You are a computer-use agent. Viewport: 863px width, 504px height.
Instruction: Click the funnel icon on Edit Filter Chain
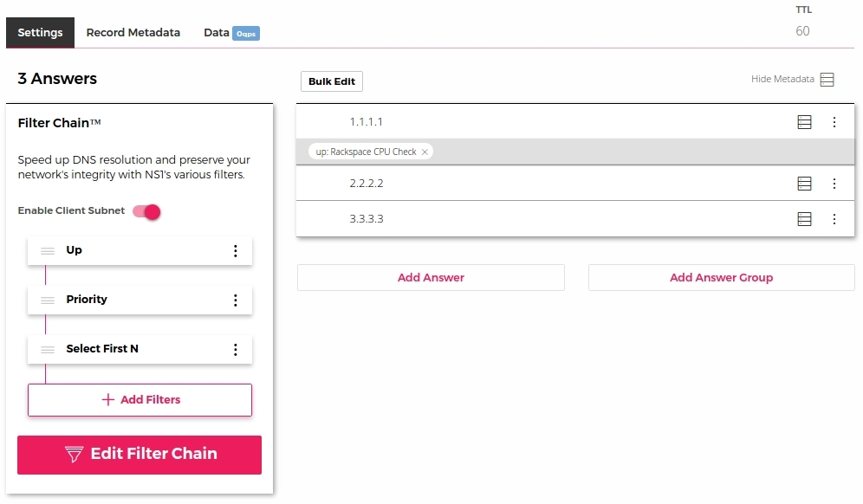tap(73, 454)
